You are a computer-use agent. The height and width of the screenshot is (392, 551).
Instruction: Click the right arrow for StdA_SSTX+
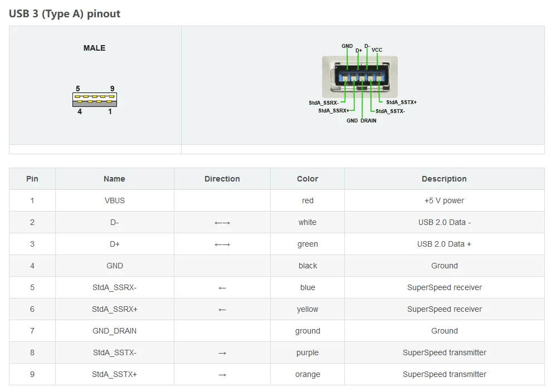point(222,375)
